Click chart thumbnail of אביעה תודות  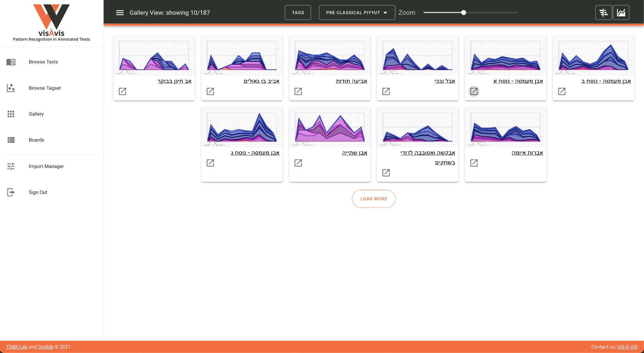point(330,55)
